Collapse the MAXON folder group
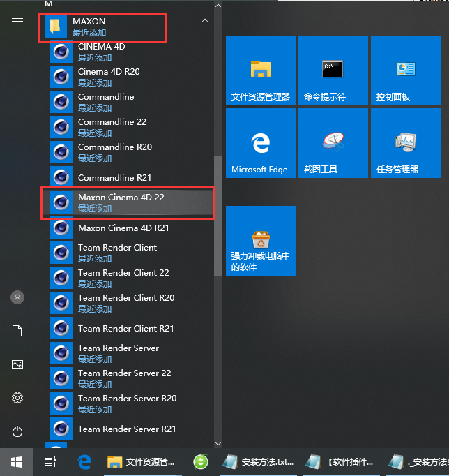 pos(105,27)
